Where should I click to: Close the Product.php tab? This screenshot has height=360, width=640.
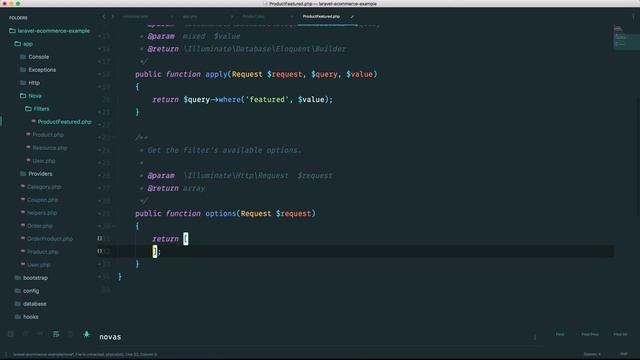(x=291, y=17)
